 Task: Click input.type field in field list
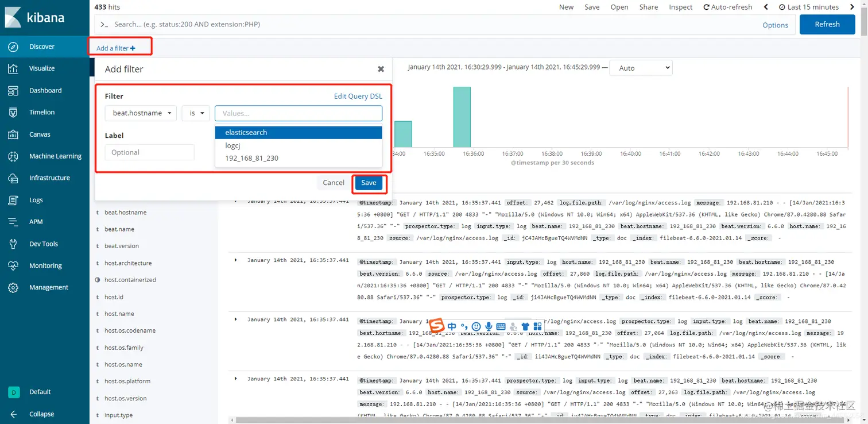click(118, 415)
